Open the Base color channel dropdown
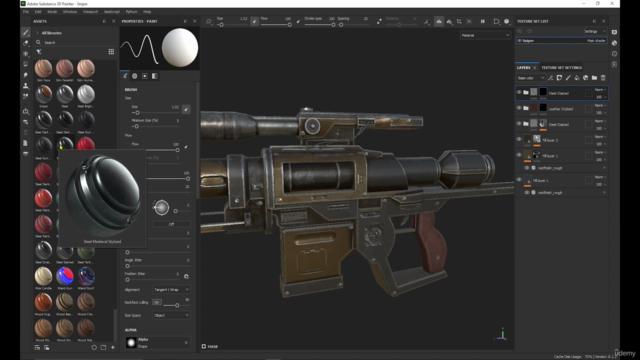The image size is (640, 360). click(531, 78)
